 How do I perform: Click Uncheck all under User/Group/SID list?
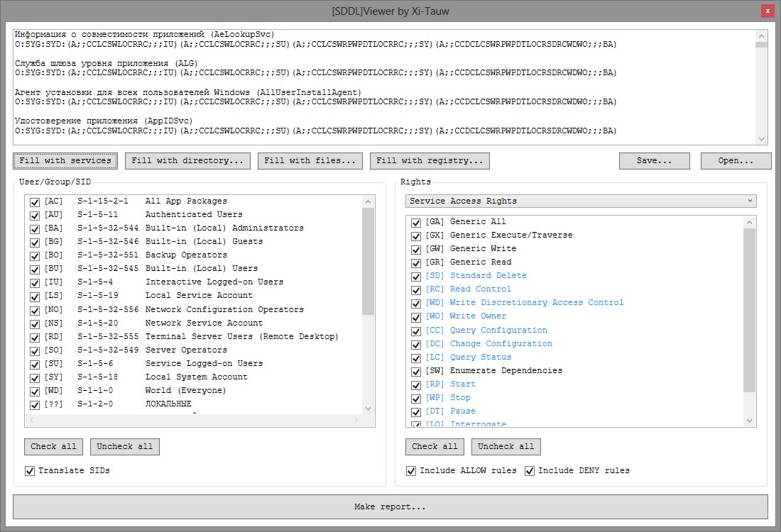[125, 446]
